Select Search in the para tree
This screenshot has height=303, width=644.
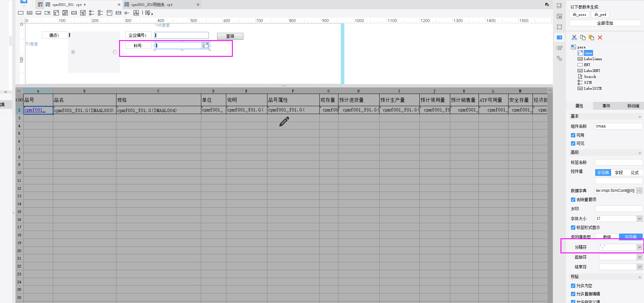(x=590, y=77)
